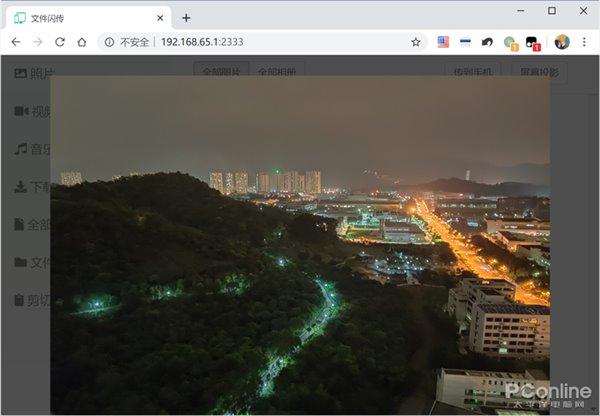Click the 传到手机 button

[x=473, y=72]
